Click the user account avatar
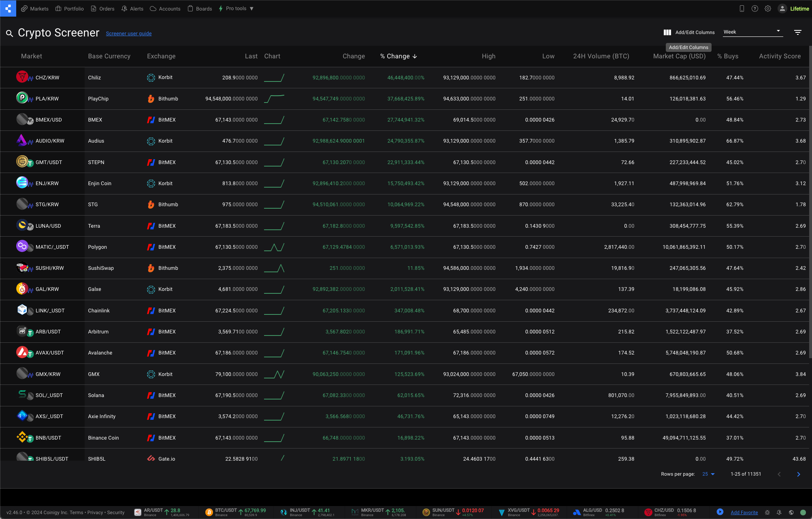This screenshot has width=812, height=519. (x=782, y=9)
